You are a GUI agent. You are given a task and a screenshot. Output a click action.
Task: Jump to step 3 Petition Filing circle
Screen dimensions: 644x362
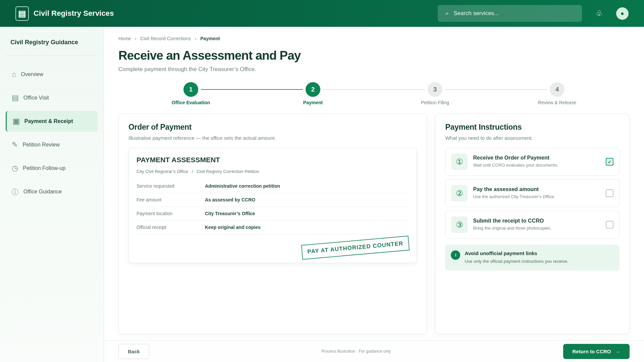435,89
